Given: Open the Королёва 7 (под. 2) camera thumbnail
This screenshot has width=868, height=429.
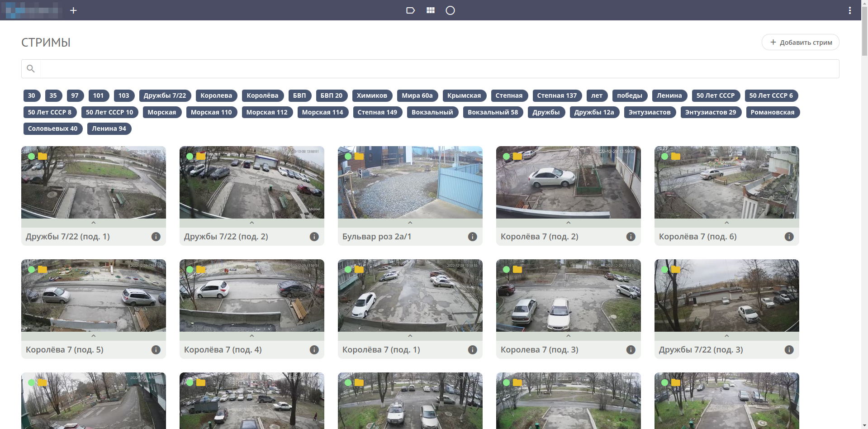Looking at the screenshot, I should point(569,182).
